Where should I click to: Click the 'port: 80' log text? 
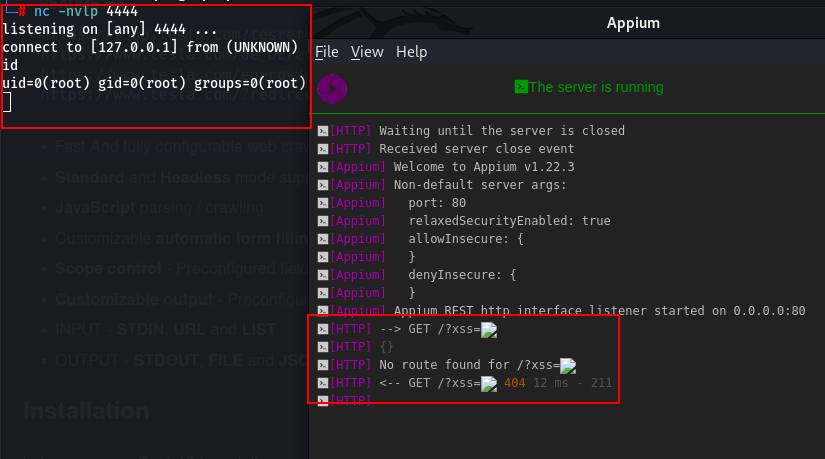click(437, 203)
